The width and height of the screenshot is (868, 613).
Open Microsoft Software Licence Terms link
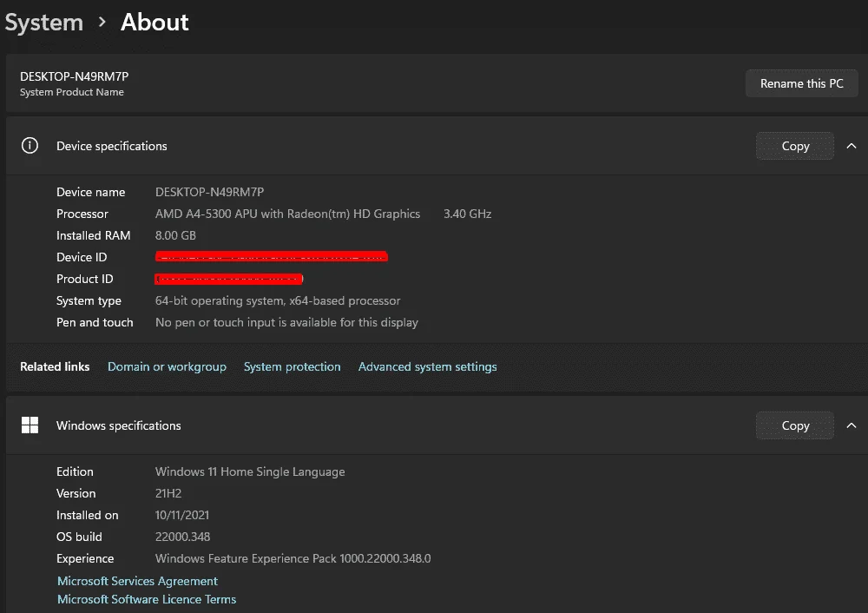tap(147, 599)
